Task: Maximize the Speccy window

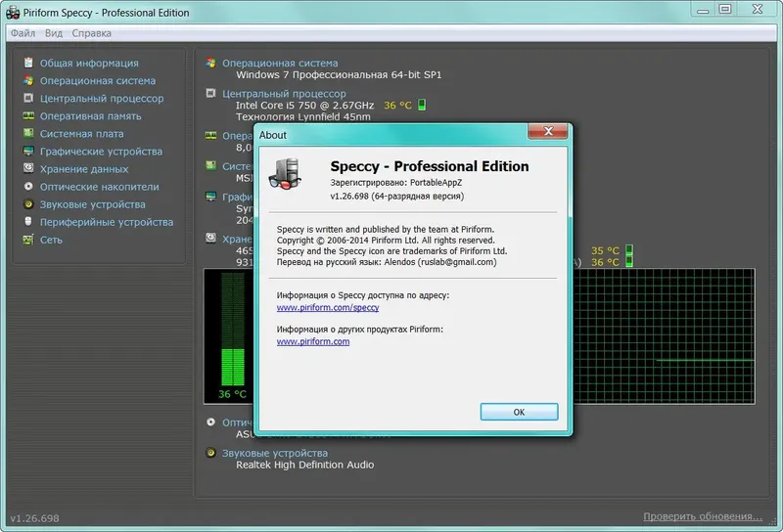Action: click(x=725, y=9)
